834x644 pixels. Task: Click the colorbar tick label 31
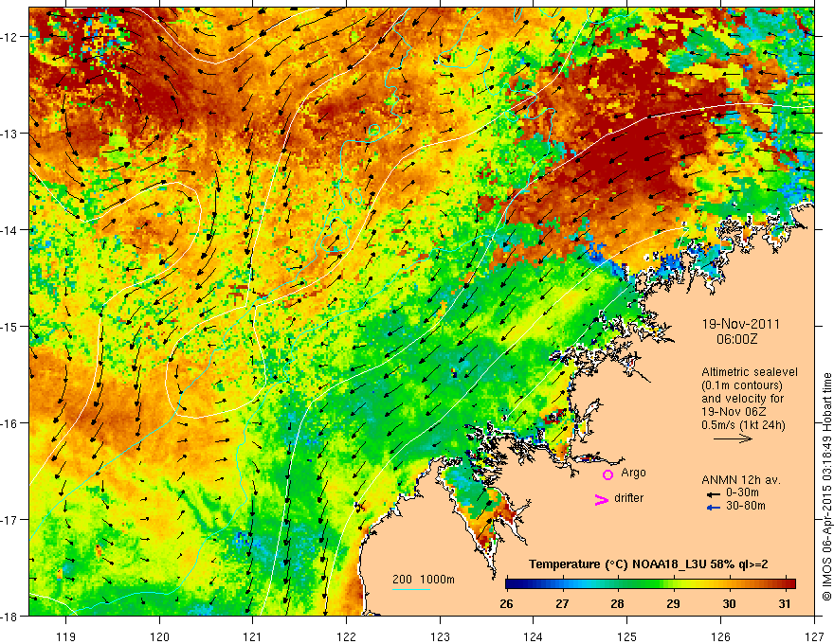point(784,603)
